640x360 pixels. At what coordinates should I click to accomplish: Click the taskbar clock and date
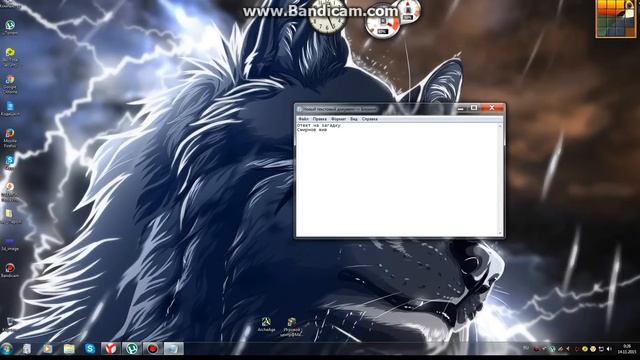(x=627, y=349)
